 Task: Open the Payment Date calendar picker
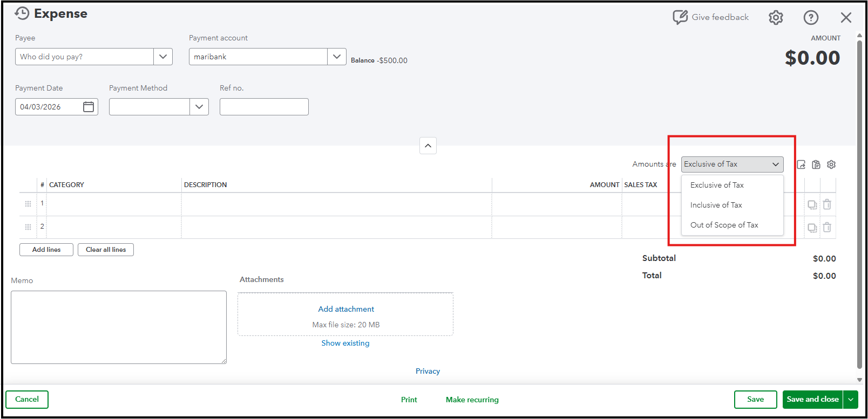pyautogui.click(x=89, y=107)
